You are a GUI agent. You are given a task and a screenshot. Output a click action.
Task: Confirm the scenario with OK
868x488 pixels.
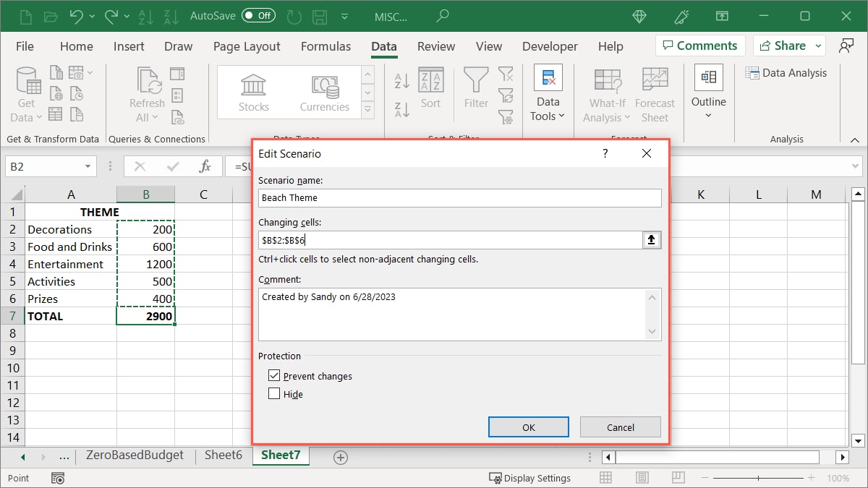point(528,427)
